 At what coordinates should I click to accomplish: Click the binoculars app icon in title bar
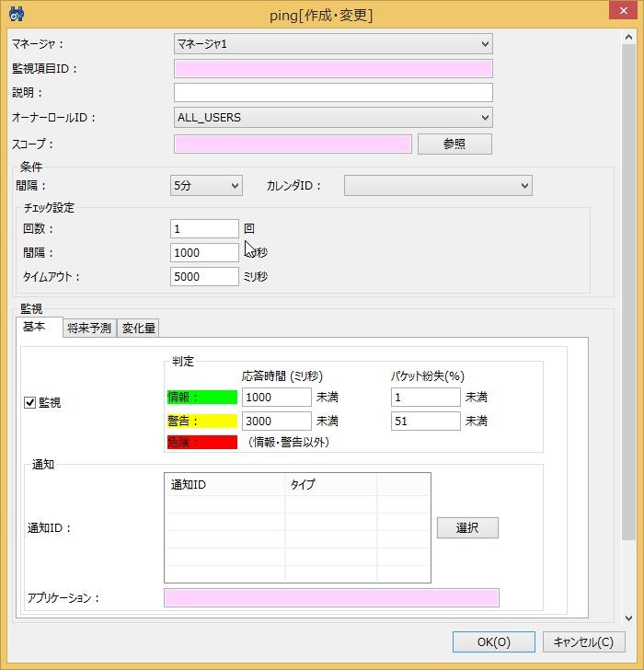pos(17,14)
